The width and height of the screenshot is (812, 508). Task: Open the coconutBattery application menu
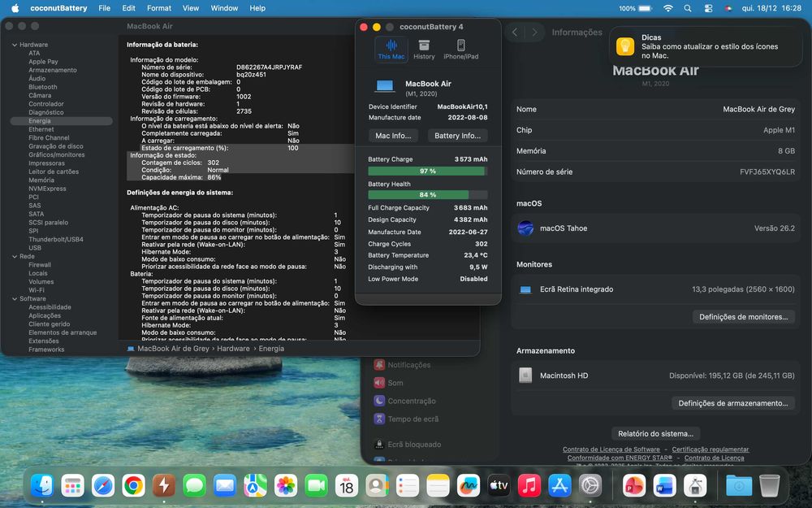[58, 8]
